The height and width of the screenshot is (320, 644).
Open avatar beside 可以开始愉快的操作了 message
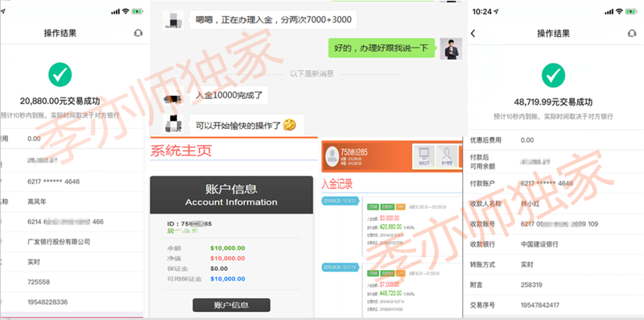point(173,123)
